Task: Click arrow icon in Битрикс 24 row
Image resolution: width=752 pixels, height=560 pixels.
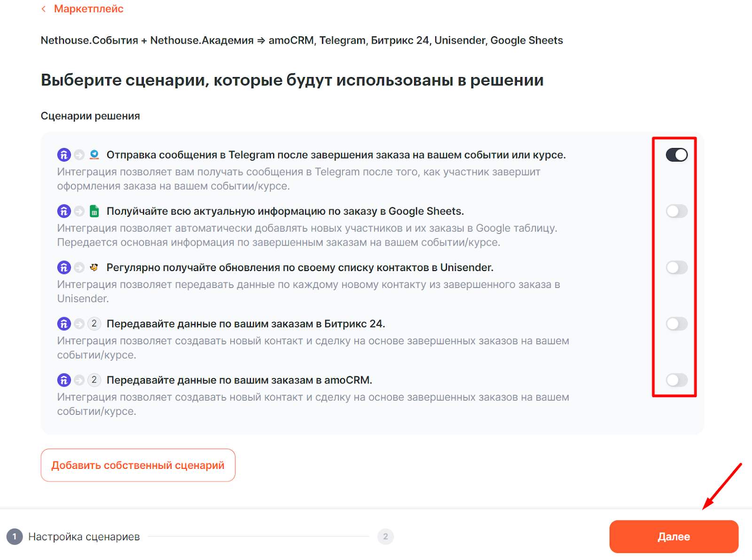Action: click(x=79, y=324)
